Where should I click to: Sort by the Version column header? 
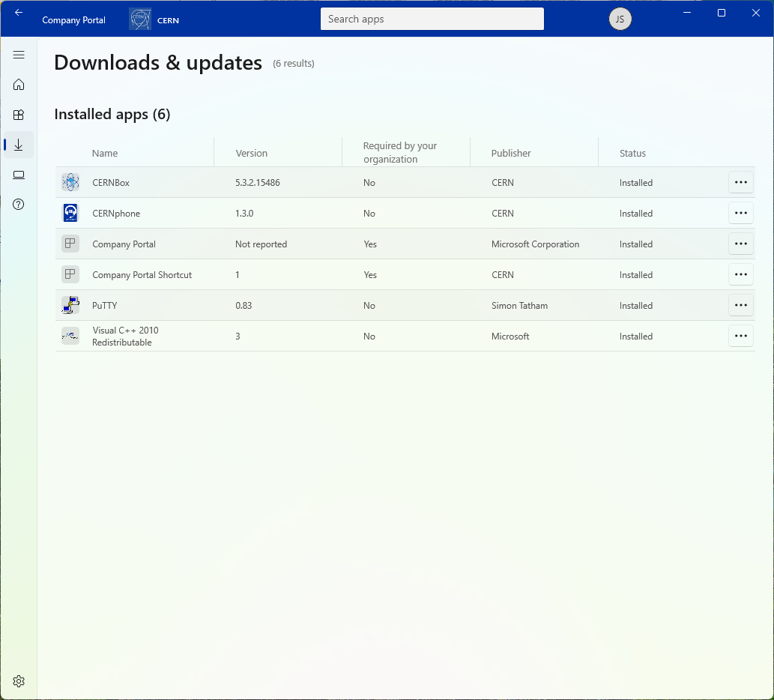click(251, 153)
